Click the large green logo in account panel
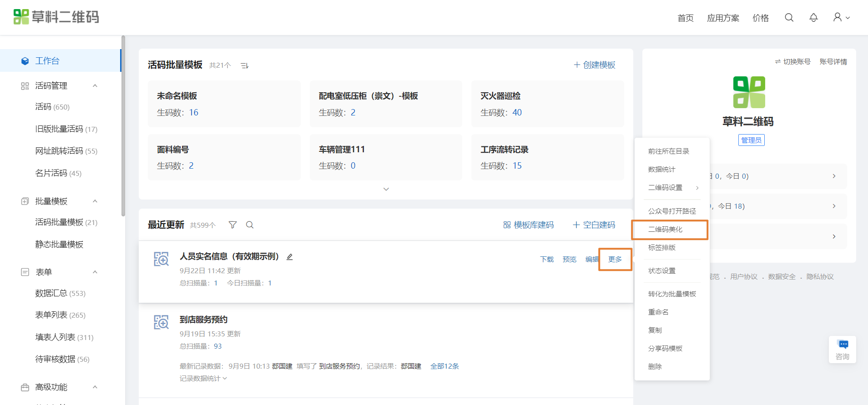This screenshot has height=405, width=868. [x=749, y=92]
